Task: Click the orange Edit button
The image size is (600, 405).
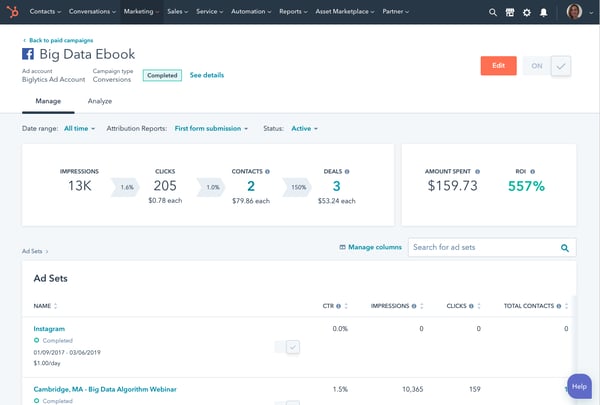Action: [x=498, y=66]
